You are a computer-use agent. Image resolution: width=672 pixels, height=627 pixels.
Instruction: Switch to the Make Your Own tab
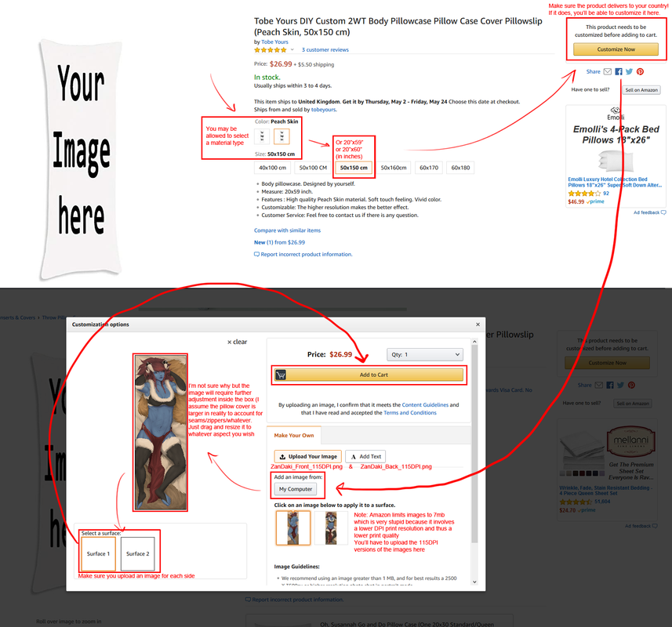(294, 435)
